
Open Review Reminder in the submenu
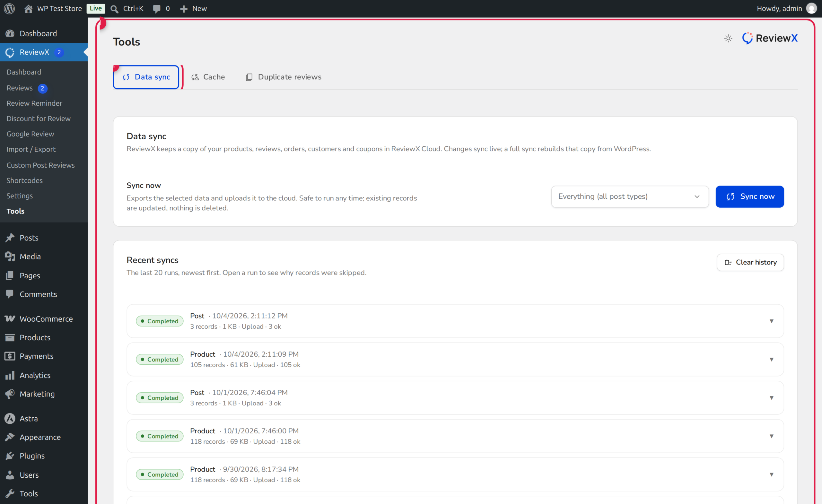(44, 103)
